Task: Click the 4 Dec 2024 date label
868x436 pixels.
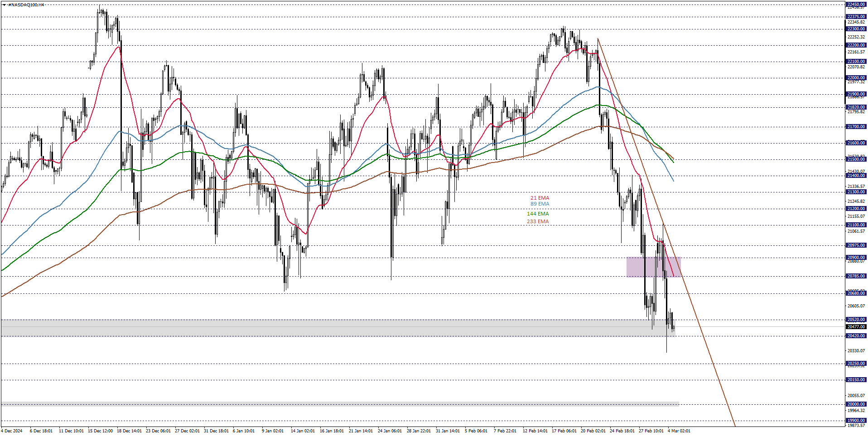Action: (12, 431)
